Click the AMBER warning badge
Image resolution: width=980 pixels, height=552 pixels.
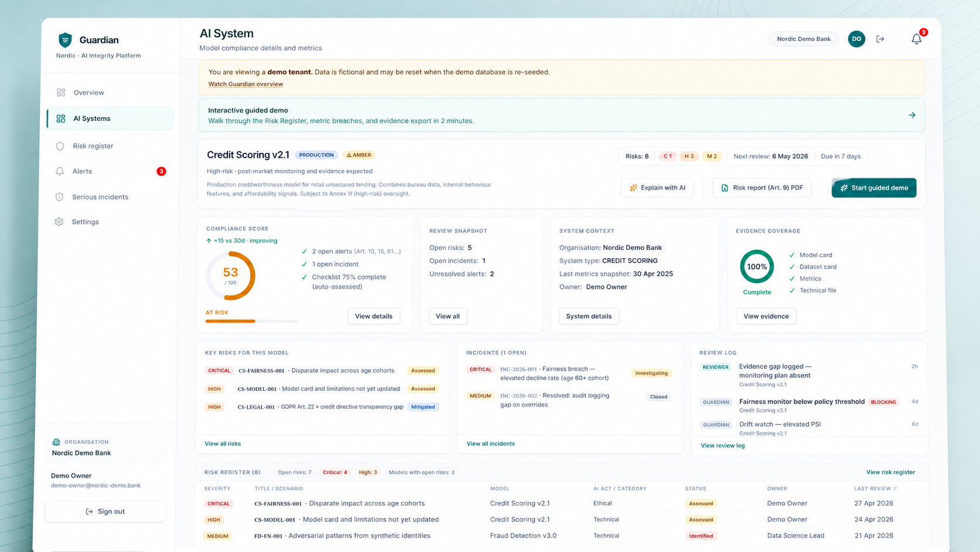359,155
